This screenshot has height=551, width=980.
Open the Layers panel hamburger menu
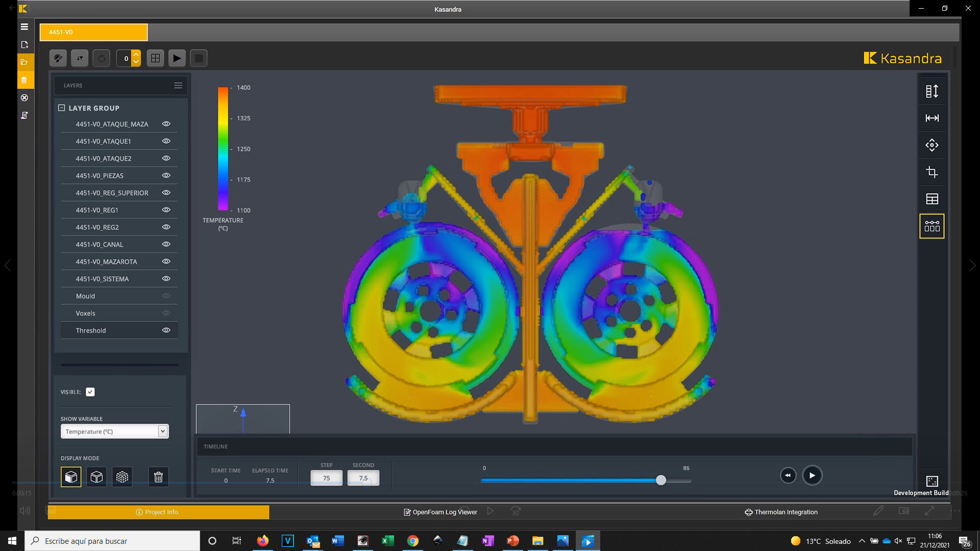pos(178,85)
